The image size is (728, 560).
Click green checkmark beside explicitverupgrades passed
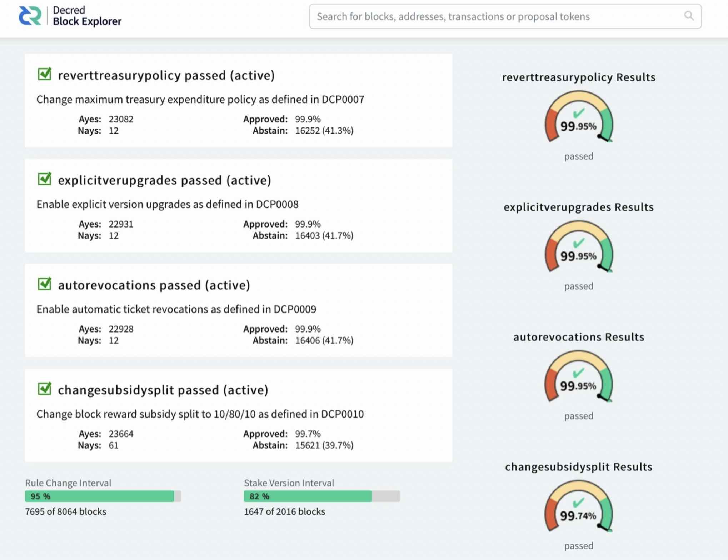click(x=45, y=179)
